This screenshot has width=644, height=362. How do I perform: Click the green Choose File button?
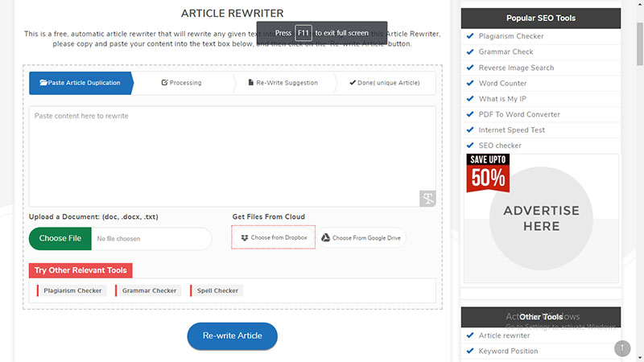[60, 238]
